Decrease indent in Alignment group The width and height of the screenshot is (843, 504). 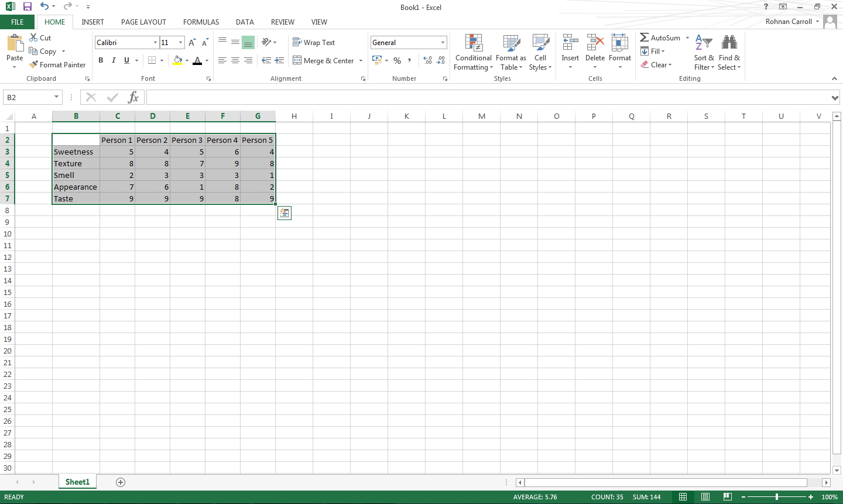(266, 60)
